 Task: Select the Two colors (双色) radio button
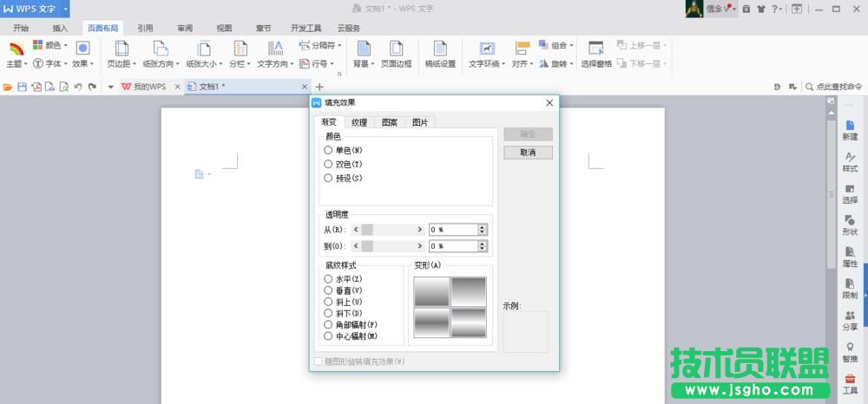point(328,164)
